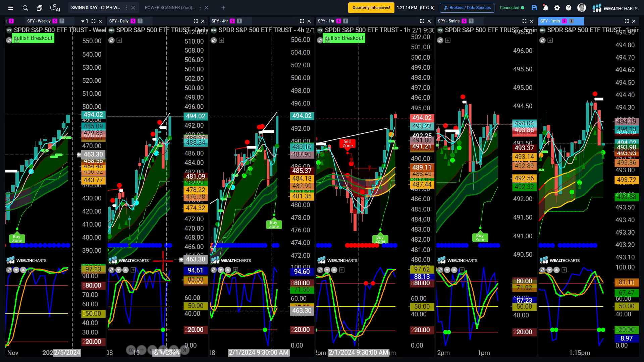Open the notifications bell
This screenshot has height=362, width=644.
click(546, 8)
